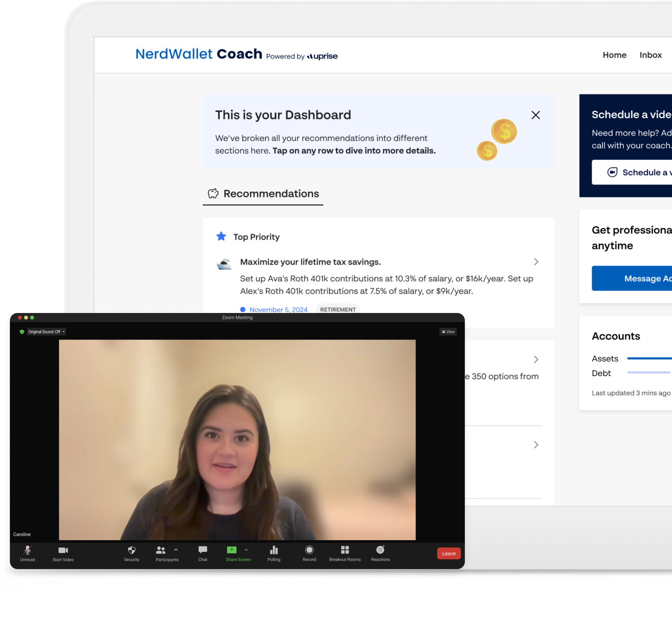Open the Inbox nav item
The height and width of the screenshot is (626, 672).
click(x=650, y=55)
